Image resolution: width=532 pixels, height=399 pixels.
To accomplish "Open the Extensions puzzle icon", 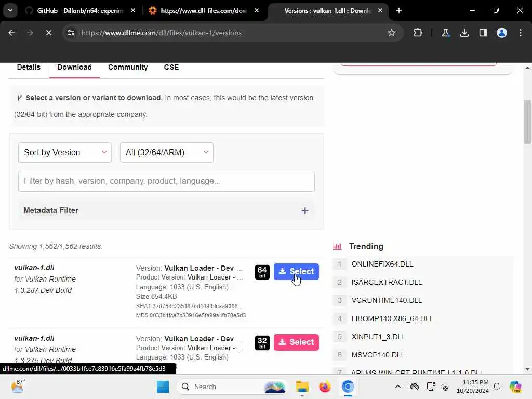I will (x=418, y=33).
